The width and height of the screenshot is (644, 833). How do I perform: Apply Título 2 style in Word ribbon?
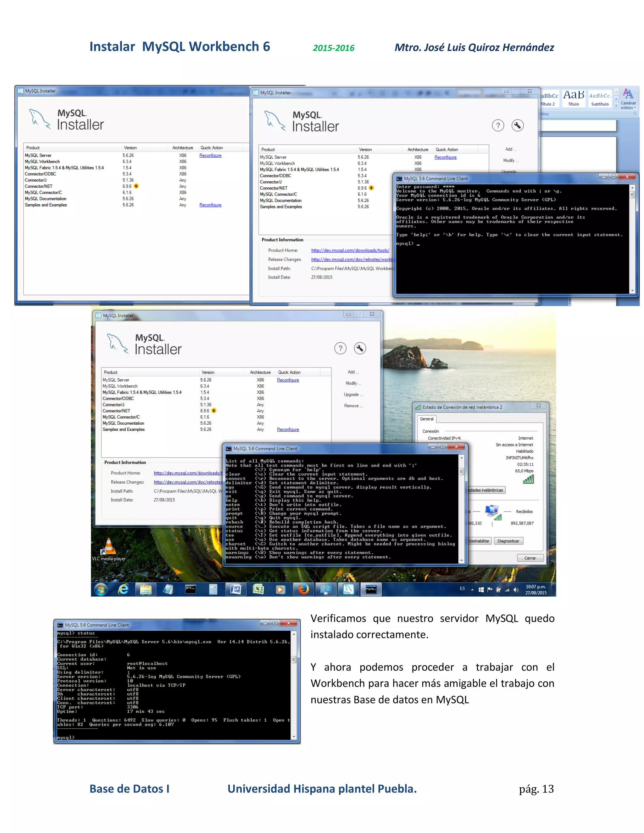[x=550, y=99]
